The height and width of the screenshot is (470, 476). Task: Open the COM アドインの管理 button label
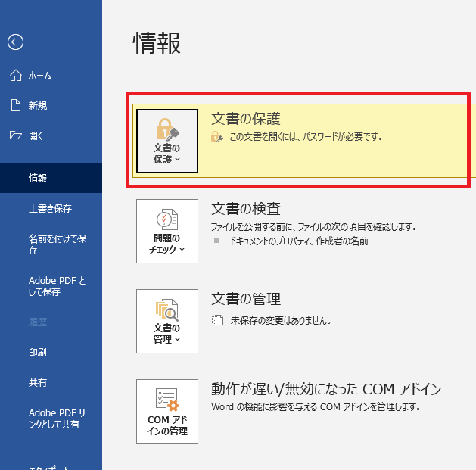click(x=167, y=425)
